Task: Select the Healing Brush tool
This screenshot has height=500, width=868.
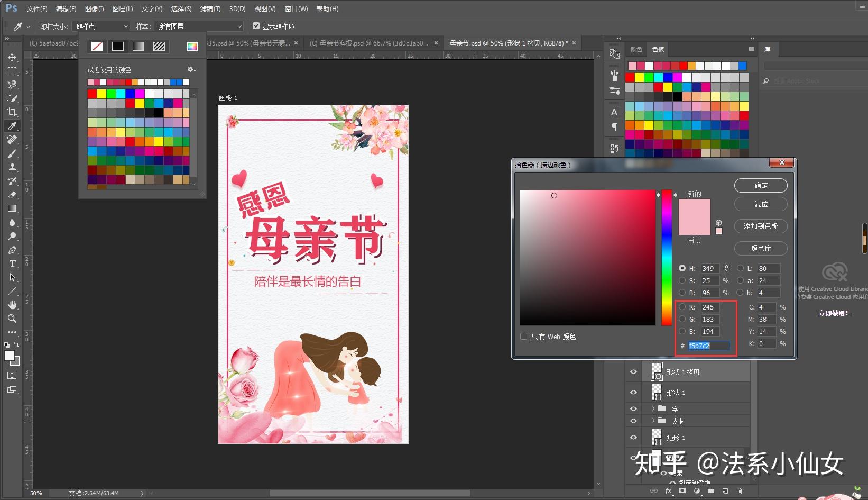Action: (12, 140)
